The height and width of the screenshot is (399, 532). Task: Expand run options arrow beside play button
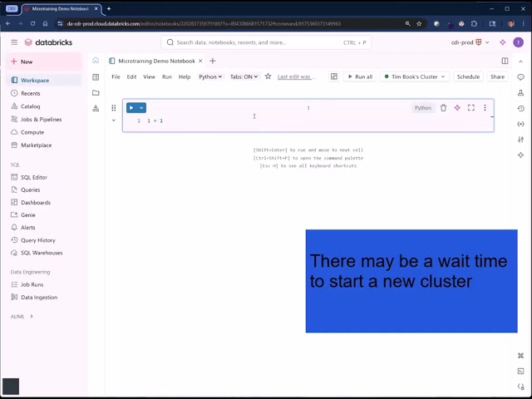142,108
